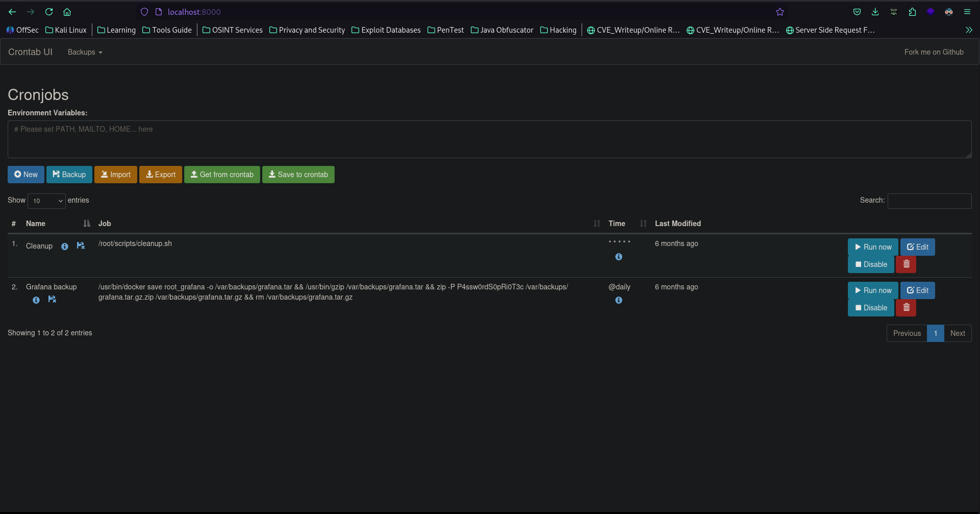Expand the Show entries count selector

(x=46, y=201)
